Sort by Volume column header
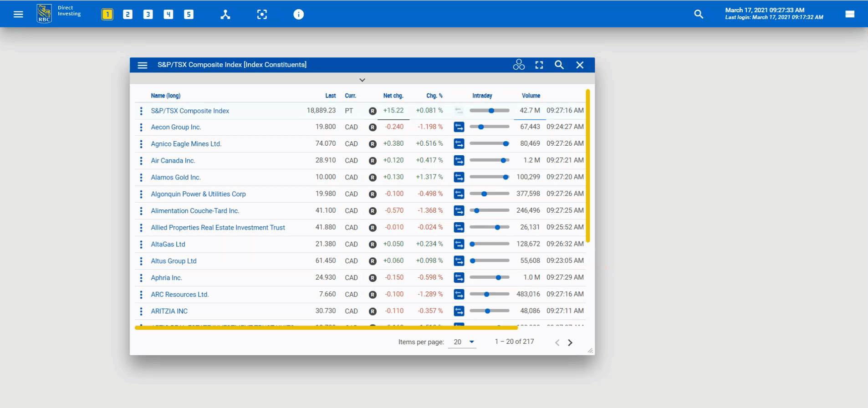 531,96
